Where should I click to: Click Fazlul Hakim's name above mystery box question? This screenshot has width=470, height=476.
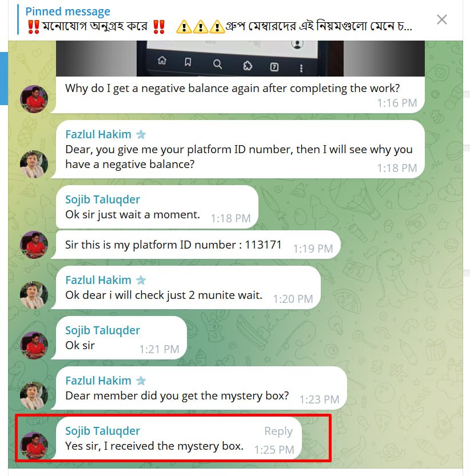point(98,381)
